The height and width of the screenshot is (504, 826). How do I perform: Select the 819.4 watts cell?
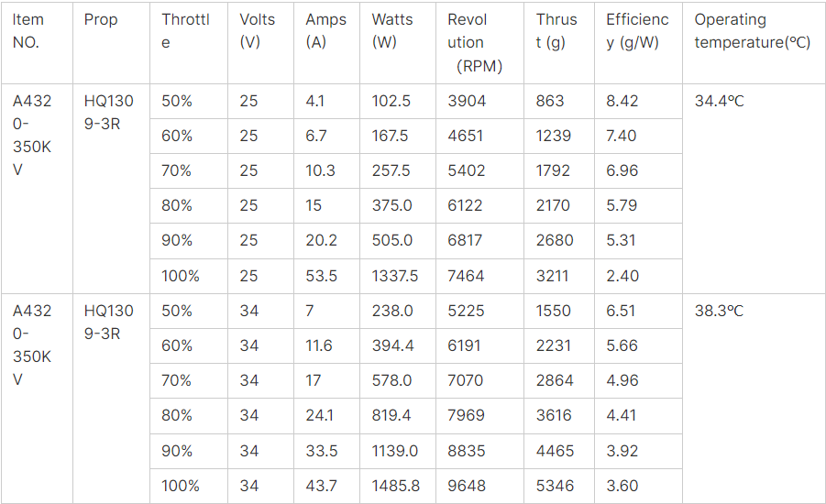[391, 415]
